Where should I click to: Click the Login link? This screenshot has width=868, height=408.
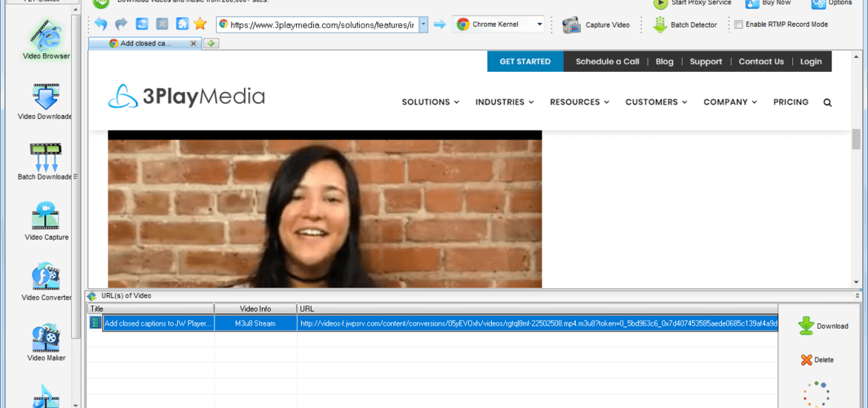(811, 62)
